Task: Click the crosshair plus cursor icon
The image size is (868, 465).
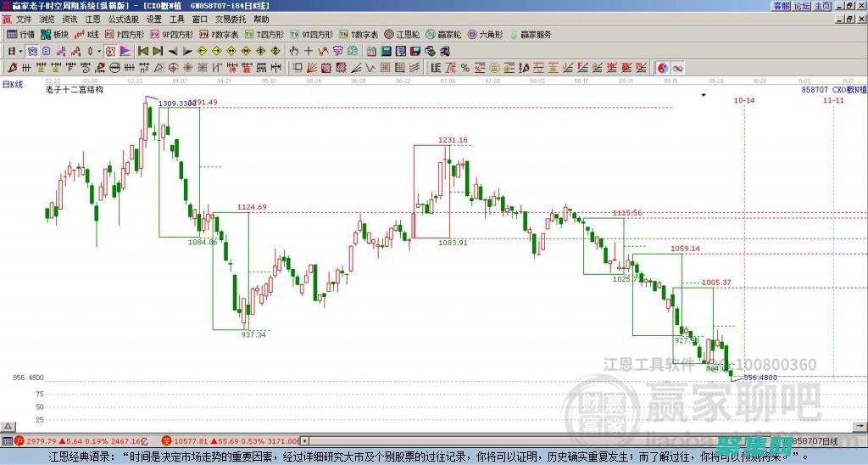Action: click(309, 51)
